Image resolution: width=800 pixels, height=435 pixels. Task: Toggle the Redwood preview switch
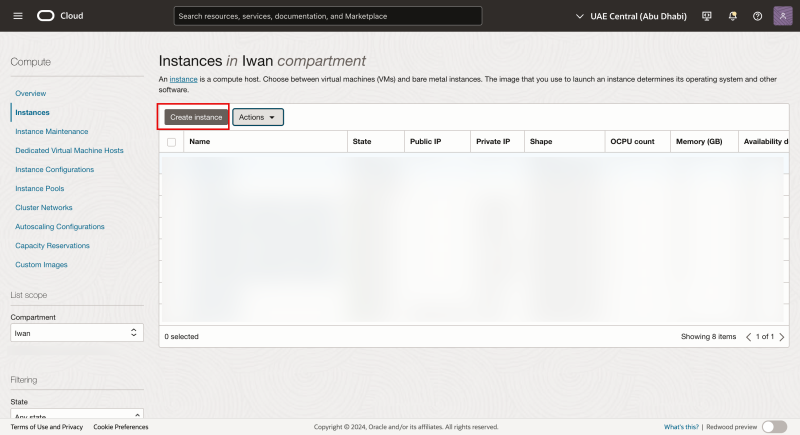coord(774,427)
